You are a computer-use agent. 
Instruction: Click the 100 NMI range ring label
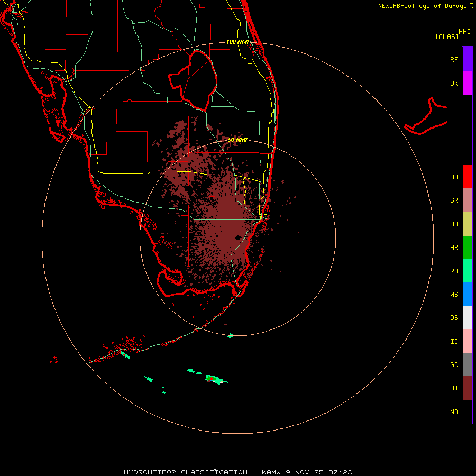tap(237, 42)
